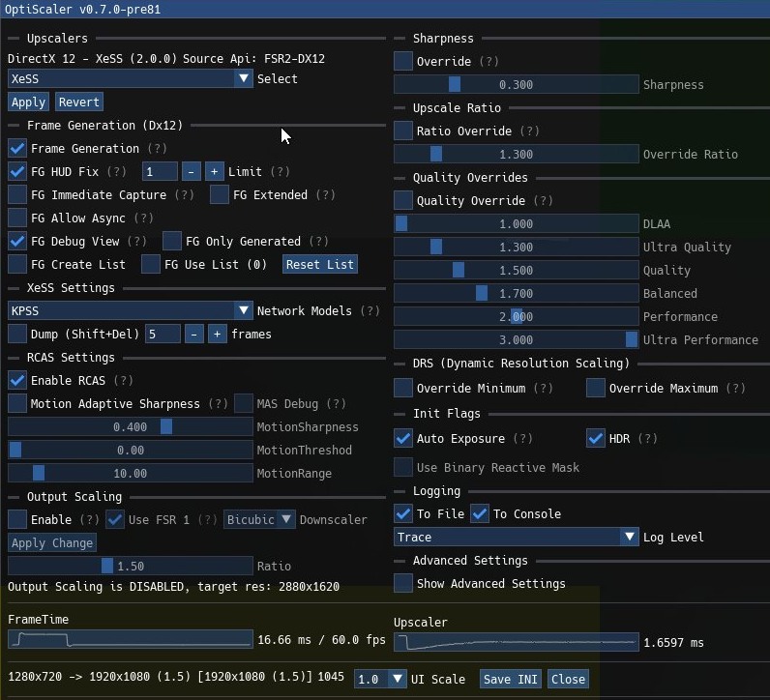Click the Ultra Performance ratio slider

517,339
